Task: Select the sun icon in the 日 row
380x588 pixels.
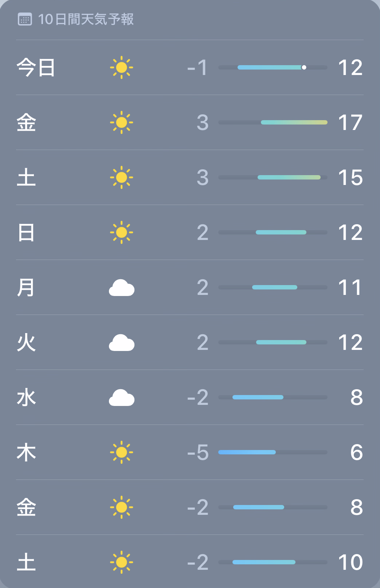Action: point(121,232)
